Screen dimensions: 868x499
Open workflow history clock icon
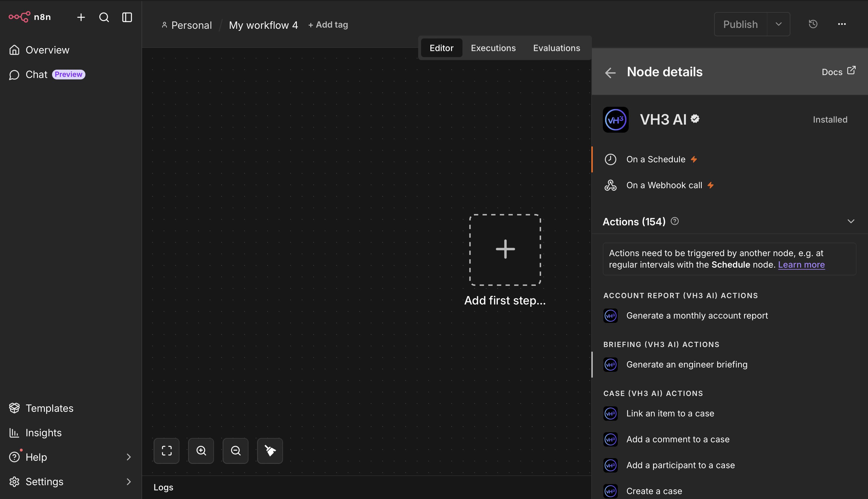click(813, 24)
